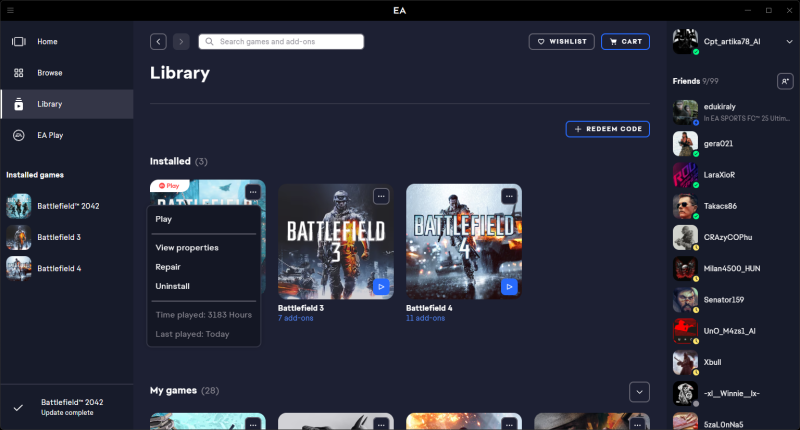
Task: Open the Wishlist
Action: (x=562, y=41)
